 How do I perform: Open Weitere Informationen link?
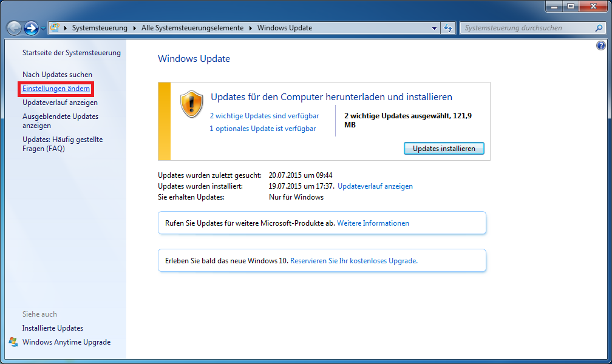(x=373, y=223)
